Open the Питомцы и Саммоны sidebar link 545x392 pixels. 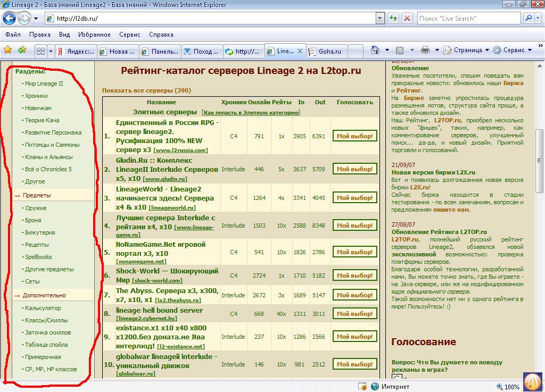tap(52, 145)
